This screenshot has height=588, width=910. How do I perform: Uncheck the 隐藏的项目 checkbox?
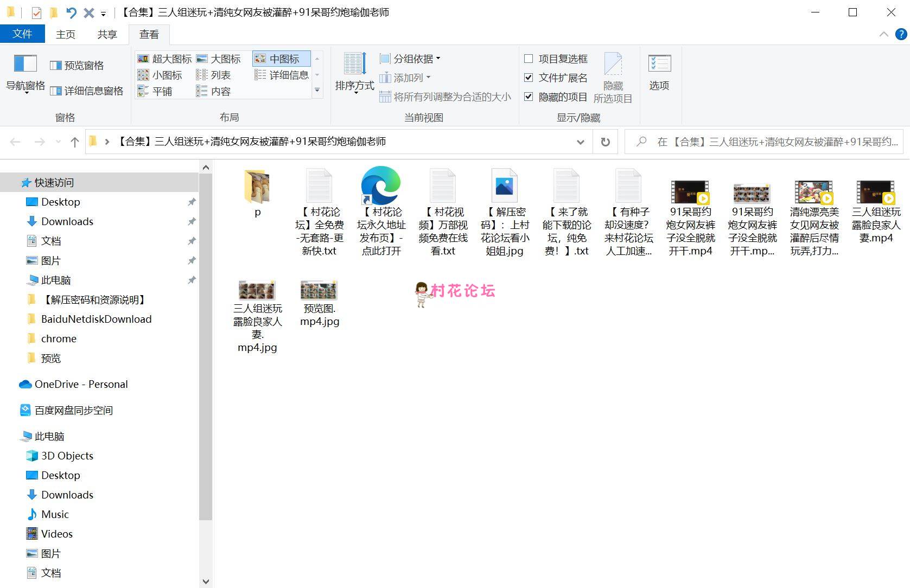pos(529,97)
